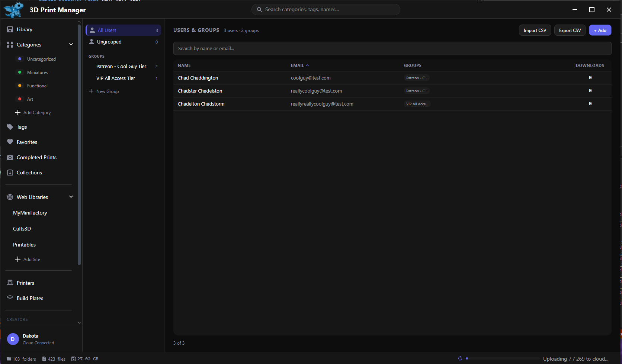Click the Favorites heart icon
Viewport: 622px width, 364px height.
tap(10, 142)
